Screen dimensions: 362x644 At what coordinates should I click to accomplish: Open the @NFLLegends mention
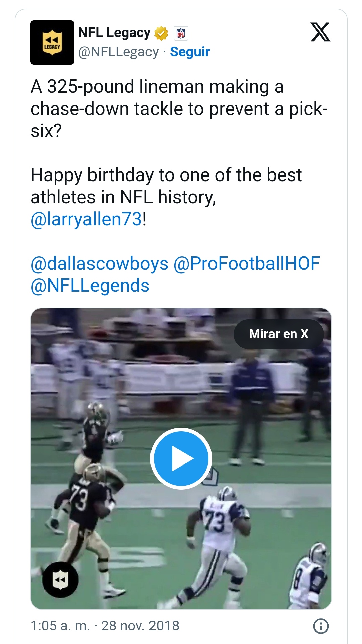point(90,286)
